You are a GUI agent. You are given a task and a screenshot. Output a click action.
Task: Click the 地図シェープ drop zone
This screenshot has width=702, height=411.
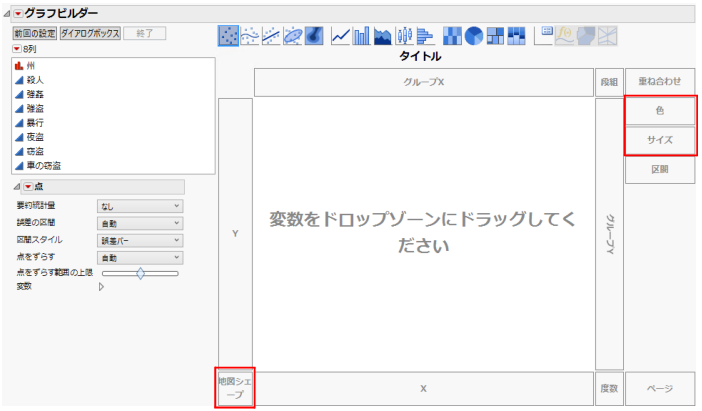coord(235,388)
